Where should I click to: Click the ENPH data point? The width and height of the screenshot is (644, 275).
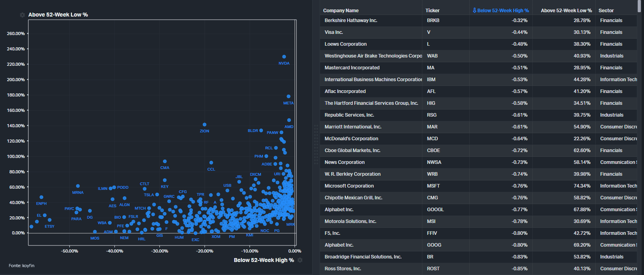click(x=41, y=197)
